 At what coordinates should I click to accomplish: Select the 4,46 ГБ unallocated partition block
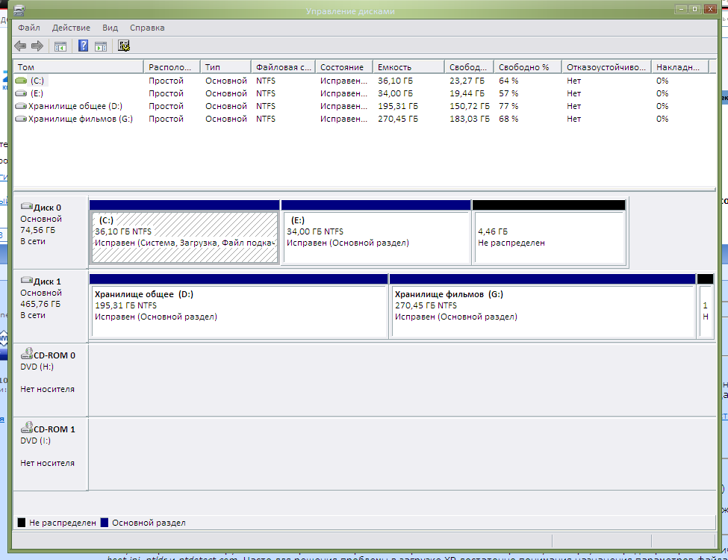pos(549,237)
